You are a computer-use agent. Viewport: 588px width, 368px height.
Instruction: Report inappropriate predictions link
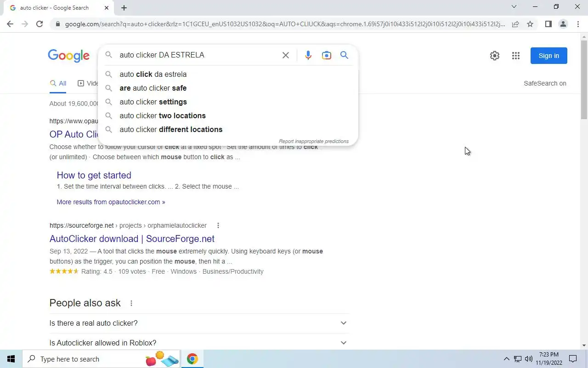pos(314,141)
